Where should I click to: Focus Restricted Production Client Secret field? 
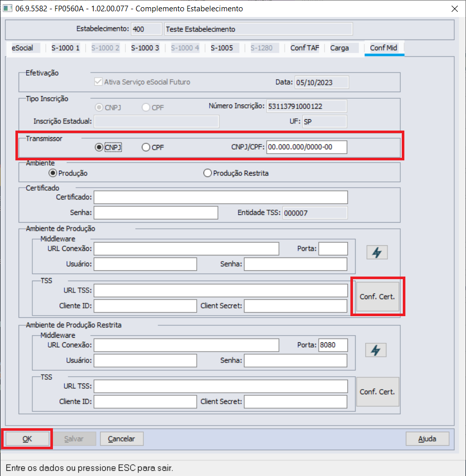[295, 401]
